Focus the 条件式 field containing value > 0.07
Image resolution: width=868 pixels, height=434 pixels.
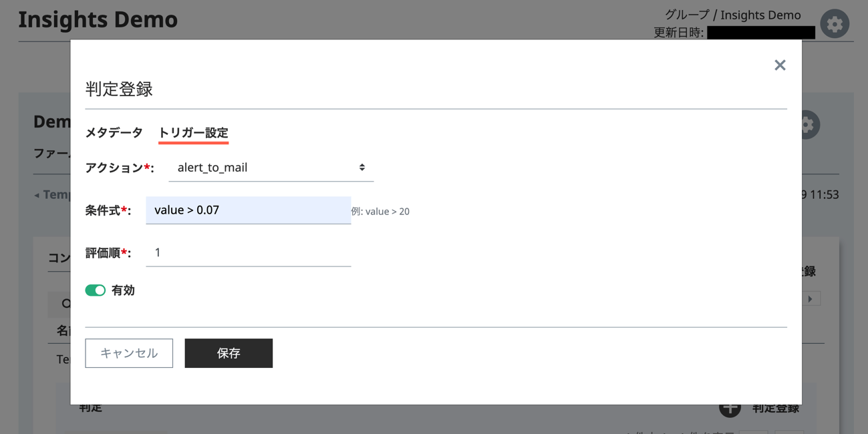click(x=248, y=210)
